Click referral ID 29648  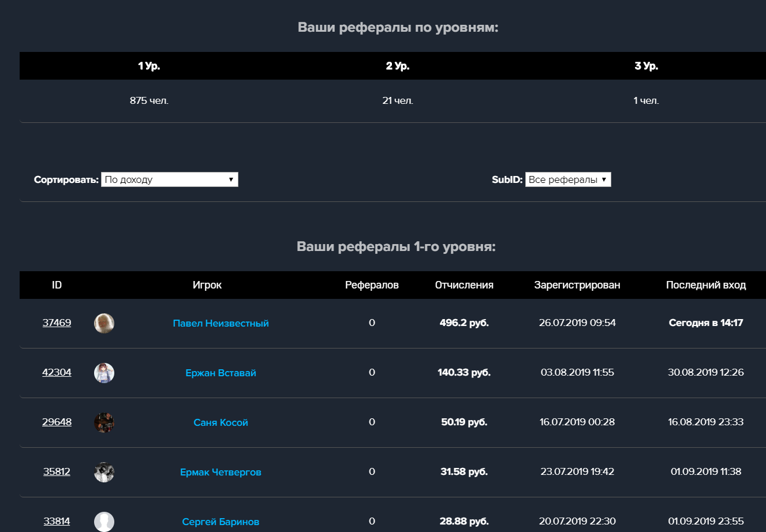coord(57,422)
